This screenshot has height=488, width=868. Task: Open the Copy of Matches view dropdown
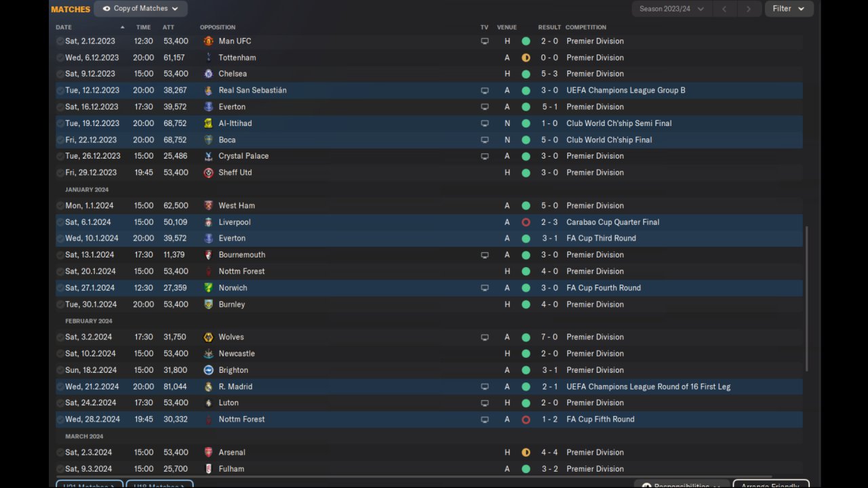click(x=140, y=9)
